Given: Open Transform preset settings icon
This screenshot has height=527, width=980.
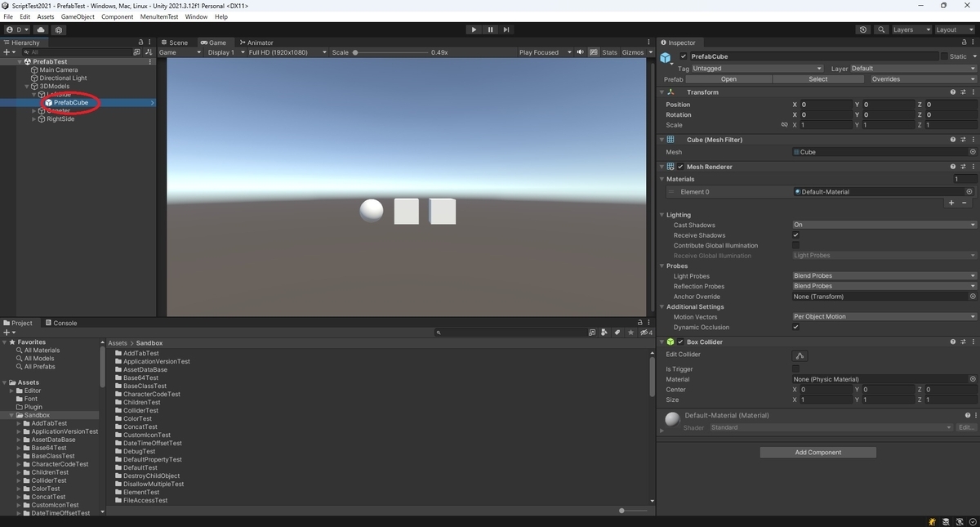Looking at the screenshot, I should [x=963, y=92].
